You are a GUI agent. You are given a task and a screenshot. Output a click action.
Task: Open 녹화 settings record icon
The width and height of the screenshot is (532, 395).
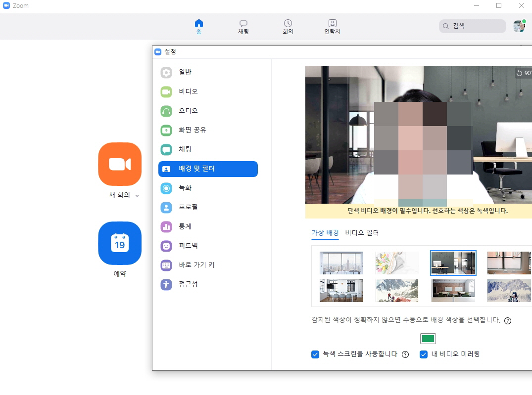(x=166, y=188)
